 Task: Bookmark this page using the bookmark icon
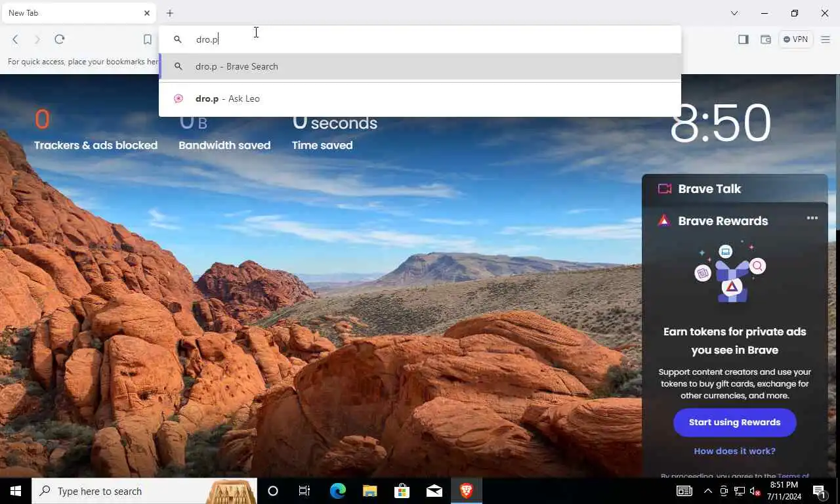pos(148,39)
